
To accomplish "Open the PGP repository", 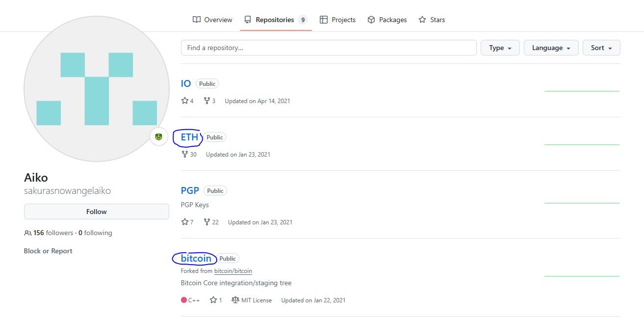I will click(190, 190).
